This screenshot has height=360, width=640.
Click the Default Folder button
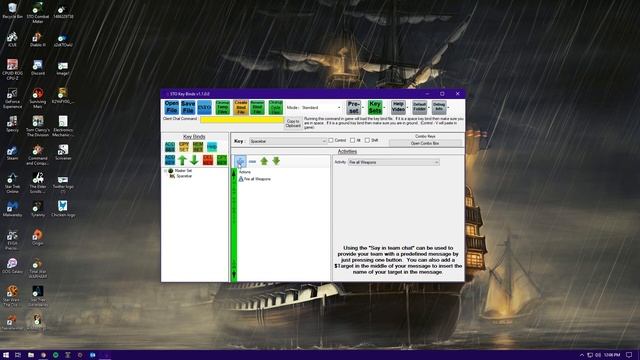(x=419, y=107)
